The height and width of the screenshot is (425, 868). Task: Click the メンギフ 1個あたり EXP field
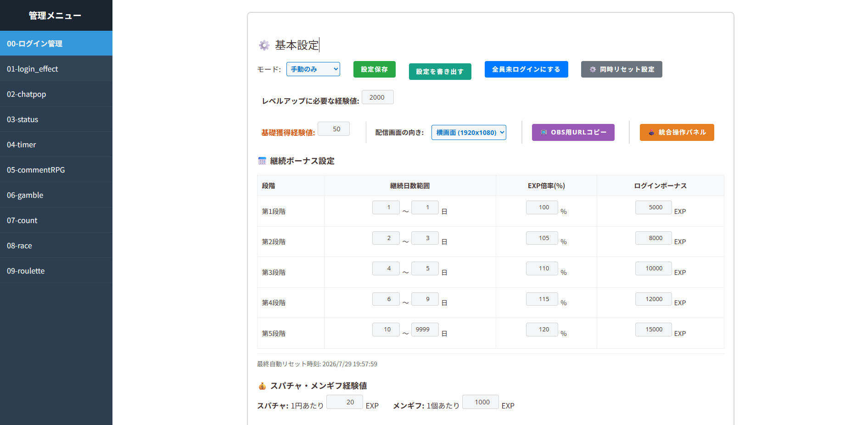(481, 402)
